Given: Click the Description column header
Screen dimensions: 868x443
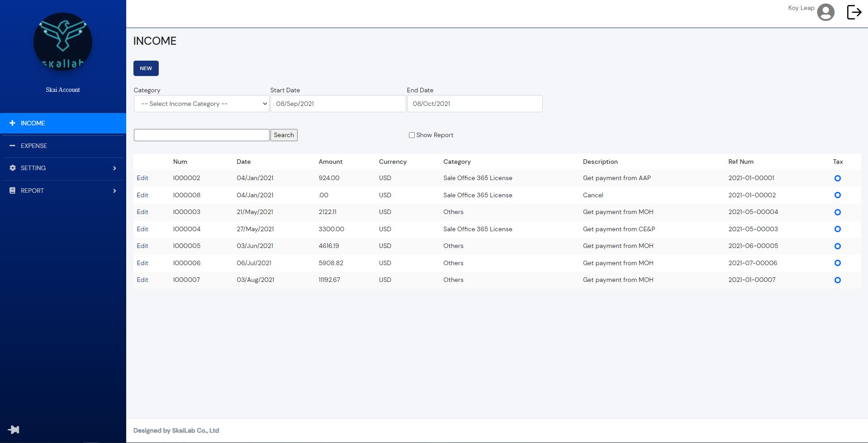Looking at the screenshot, I should [x=600, y=162].
